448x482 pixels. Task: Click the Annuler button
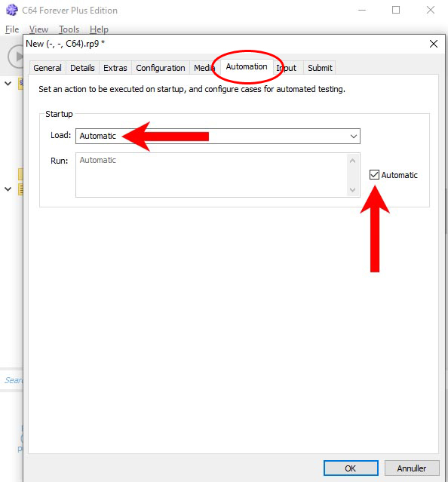(412, 468)
